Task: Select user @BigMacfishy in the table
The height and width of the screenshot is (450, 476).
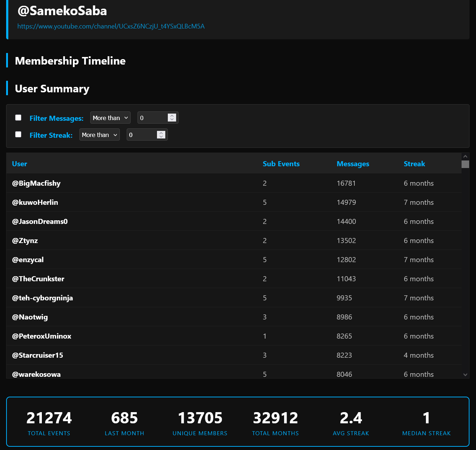Action: (36, 183)
